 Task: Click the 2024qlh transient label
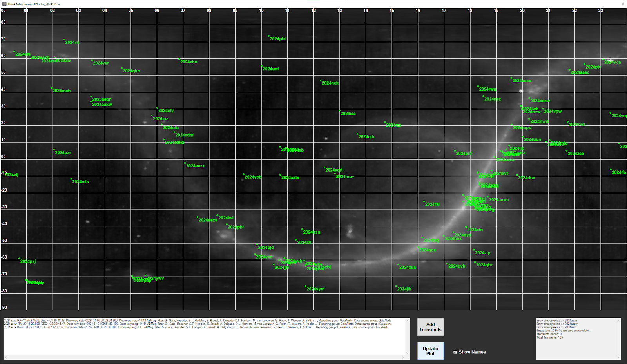(x=366, y=137)
